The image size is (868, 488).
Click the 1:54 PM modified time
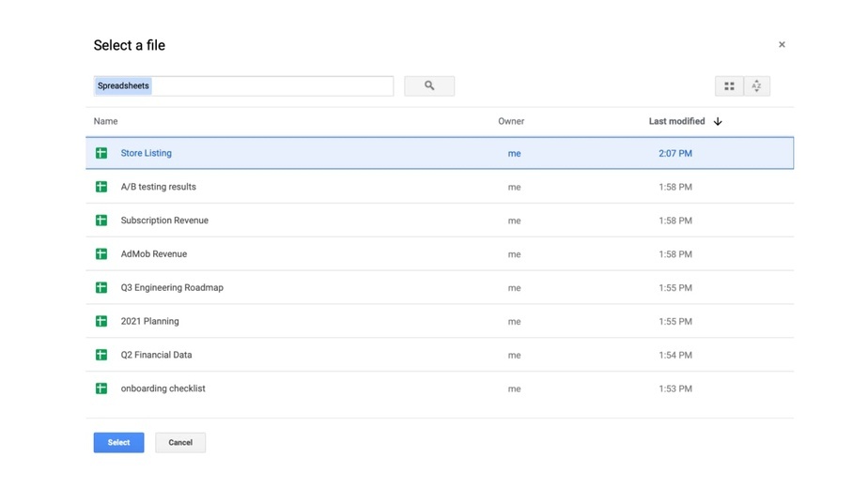(675, 356)
